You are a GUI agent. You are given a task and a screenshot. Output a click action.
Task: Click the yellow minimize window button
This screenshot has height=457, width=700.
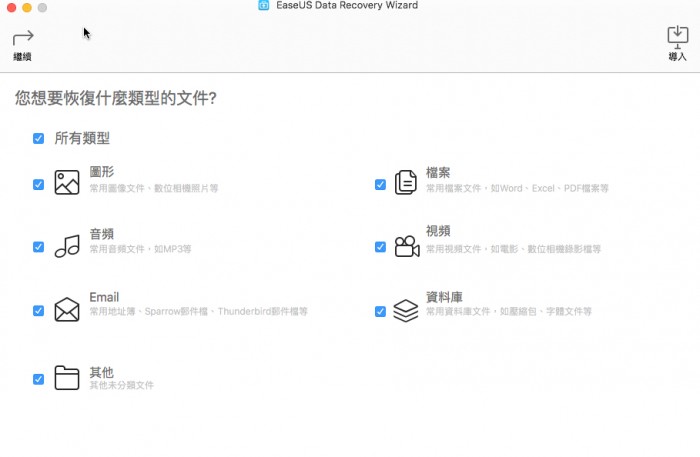pos(27,8)
